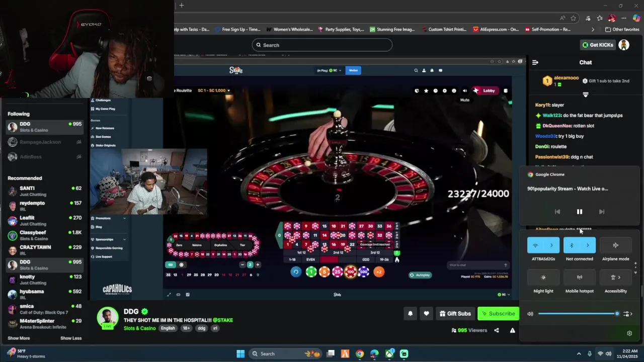
Task: Click the Kick search field
Action: [322, 45]
